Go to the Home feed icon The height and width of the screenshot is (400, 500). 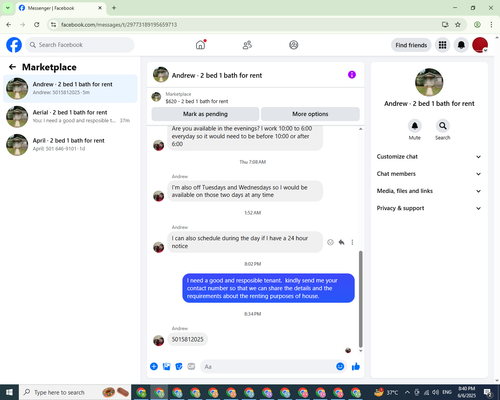[x=200, y=45]
